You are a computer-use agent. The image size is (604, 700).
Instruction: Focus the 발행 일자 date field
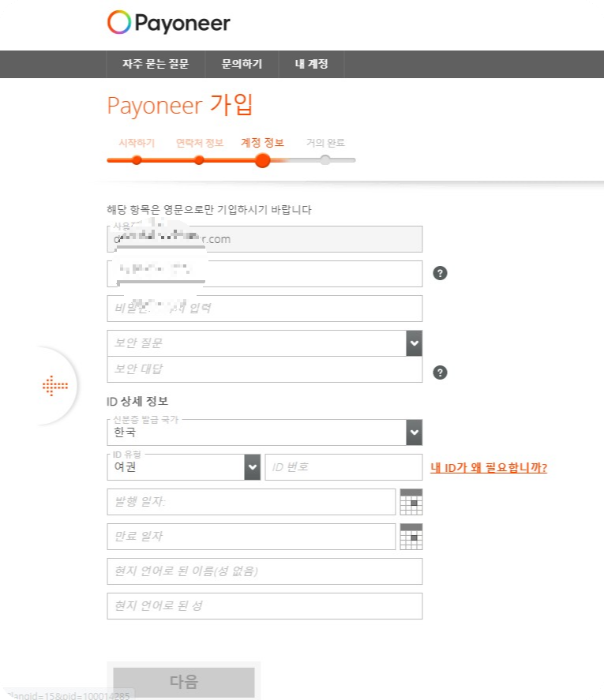click(x=252, y=502)
